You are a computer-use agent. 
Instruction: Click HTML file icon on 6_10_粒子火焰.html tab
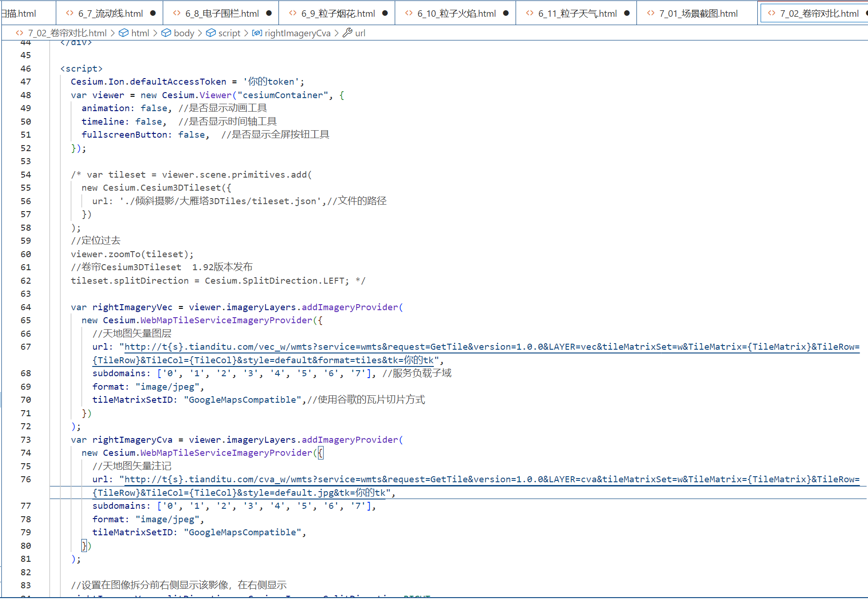point(409,13)
